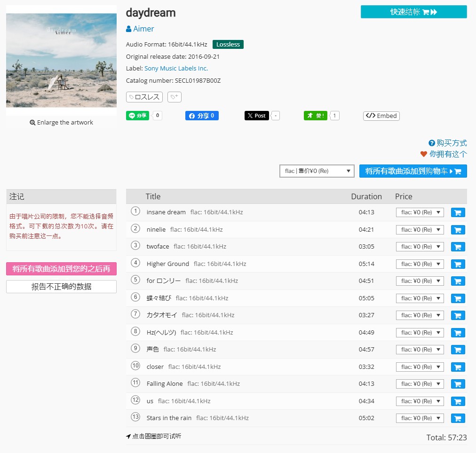Open the Embed code option
The width and height of the screenshot is (476, 453).
pos(381,116)
